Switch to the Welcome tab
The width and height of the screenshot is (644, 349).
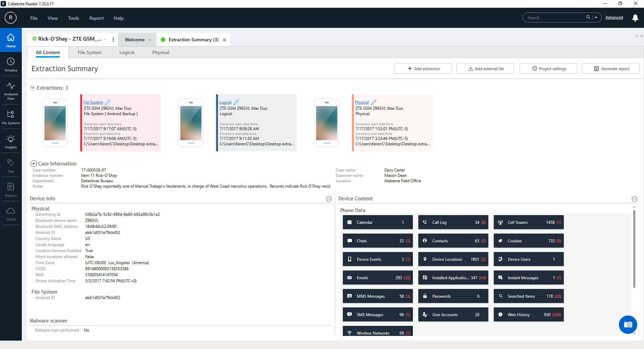click(135, 40)
